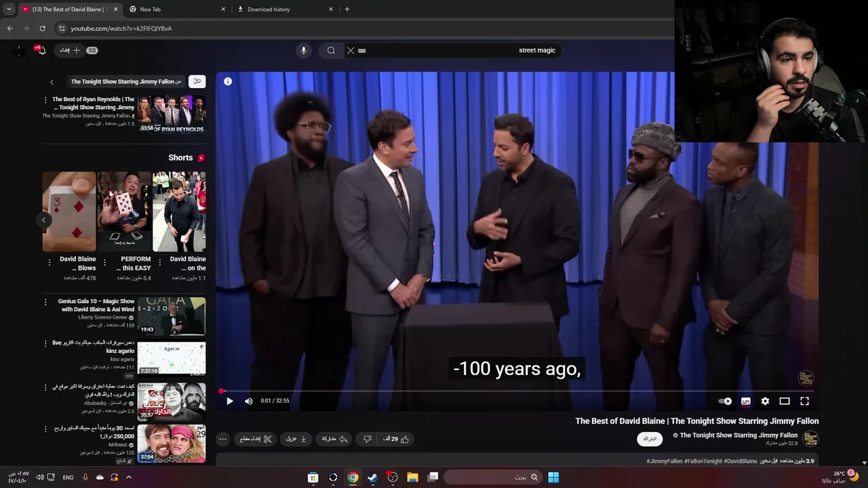Open a new browser tab with plus
The image size is (868, 488).
[x=347, y=9]
